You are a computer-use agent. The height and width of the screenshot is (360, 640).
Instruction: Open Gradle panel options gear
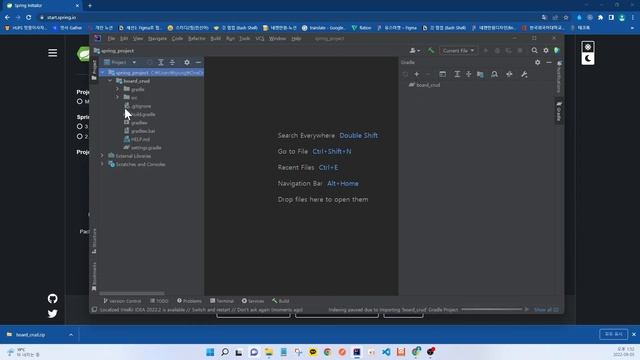coord(538,62)
